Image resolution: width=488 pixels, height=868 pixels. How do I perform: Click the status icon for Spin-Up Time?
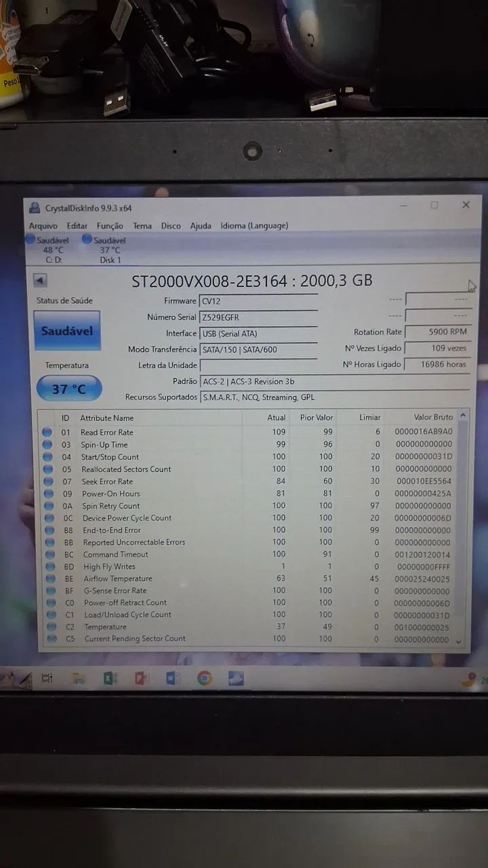(x=47, y=444)
